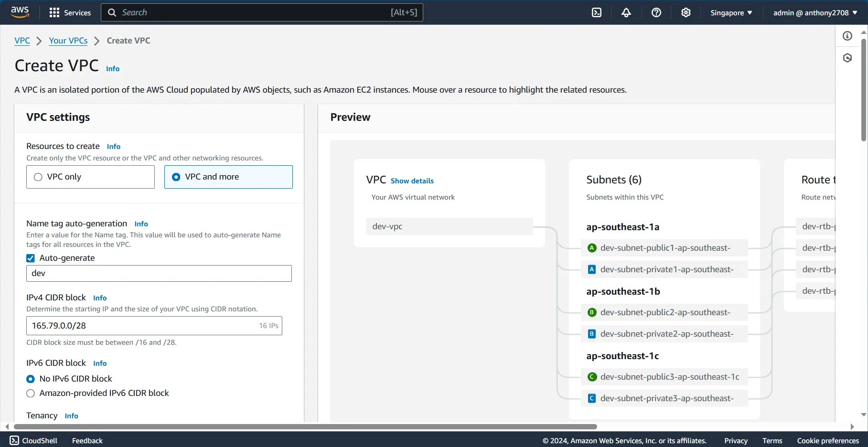
Task: Select dev-subnet-public3-ap-southeast-1c row
Action: coord(664,377)
